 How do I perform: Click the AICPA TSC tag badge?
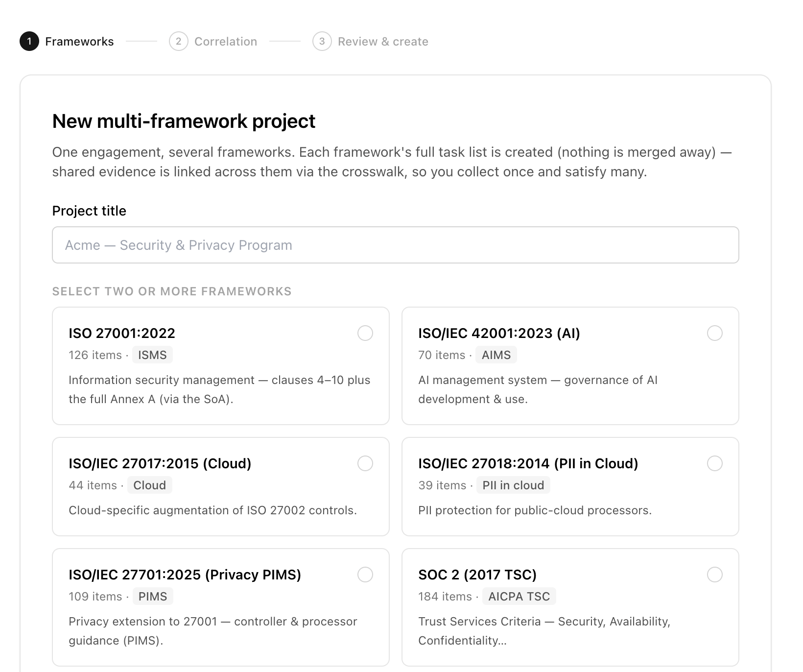click(x=519, y=597)
